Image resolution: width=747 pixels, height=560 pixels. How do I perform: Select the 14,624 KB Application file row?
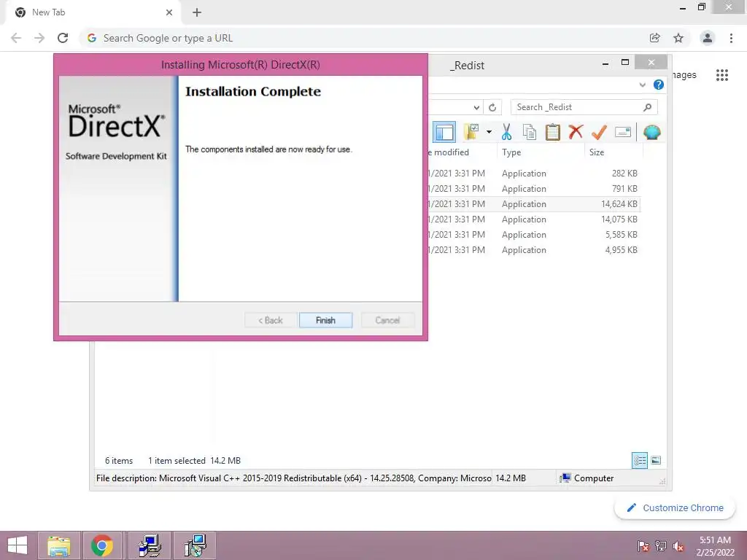pyautogui.click(x=533, y=204)
